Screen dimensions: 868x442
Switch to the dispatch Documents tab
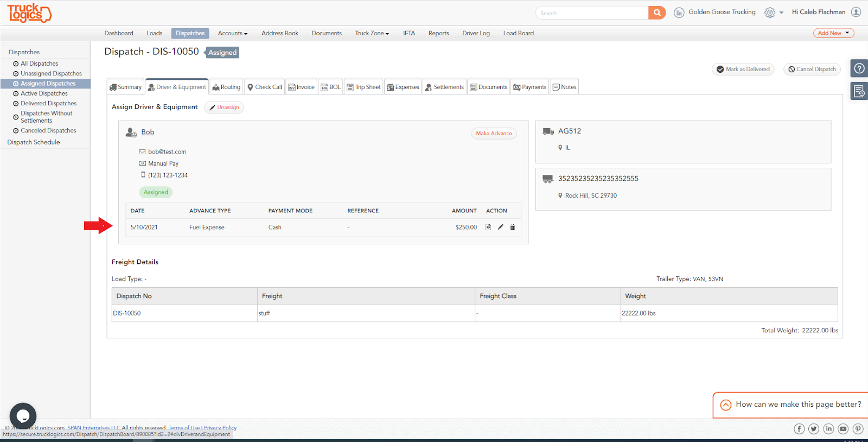[x=489, y=87]
